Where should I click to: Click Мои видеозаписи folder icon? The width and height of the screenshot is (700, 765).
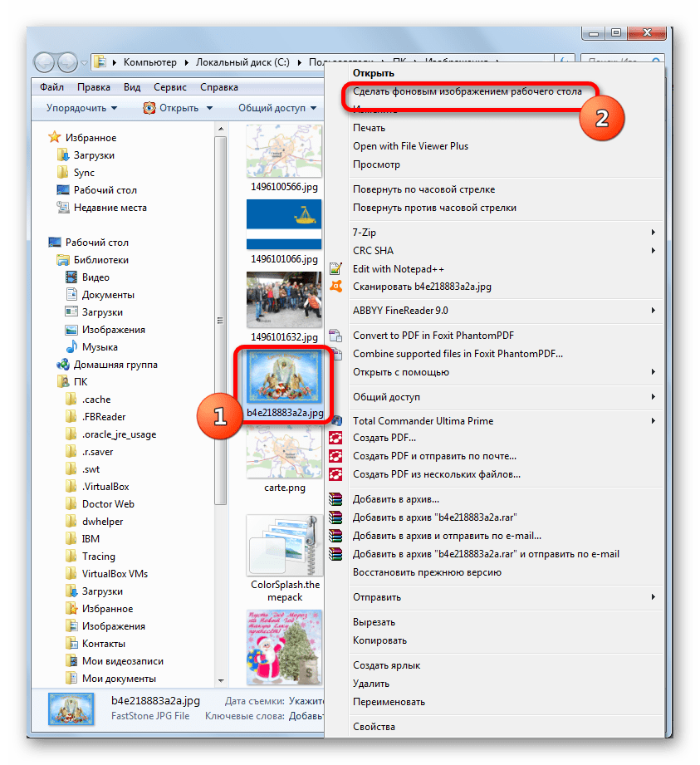[x=71, y=661]
